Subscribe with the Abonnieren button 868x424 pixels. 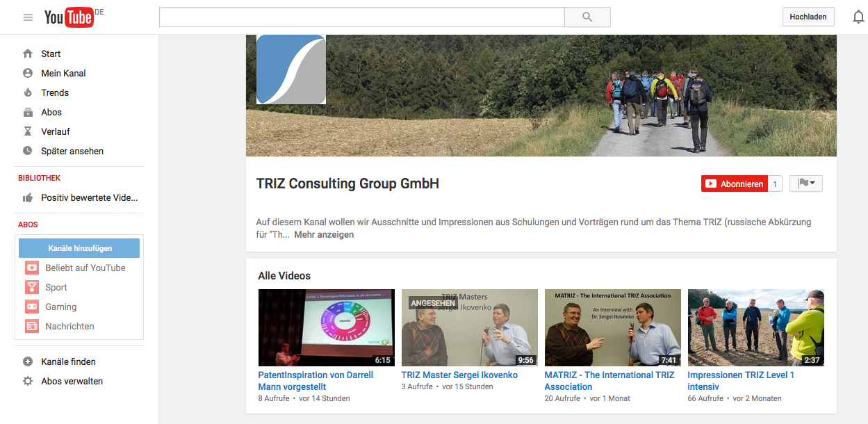735,184
